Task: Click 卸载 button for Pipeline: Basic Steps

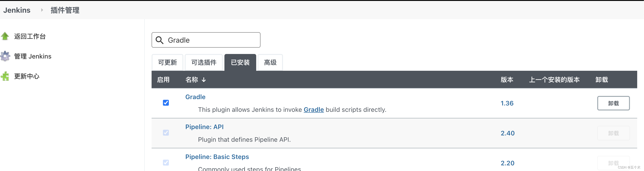Action: click(x=614, y=163)
